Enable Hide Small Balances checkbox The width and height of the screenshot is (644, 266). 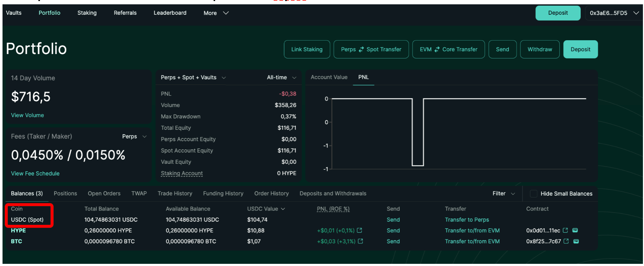[534, 194]
